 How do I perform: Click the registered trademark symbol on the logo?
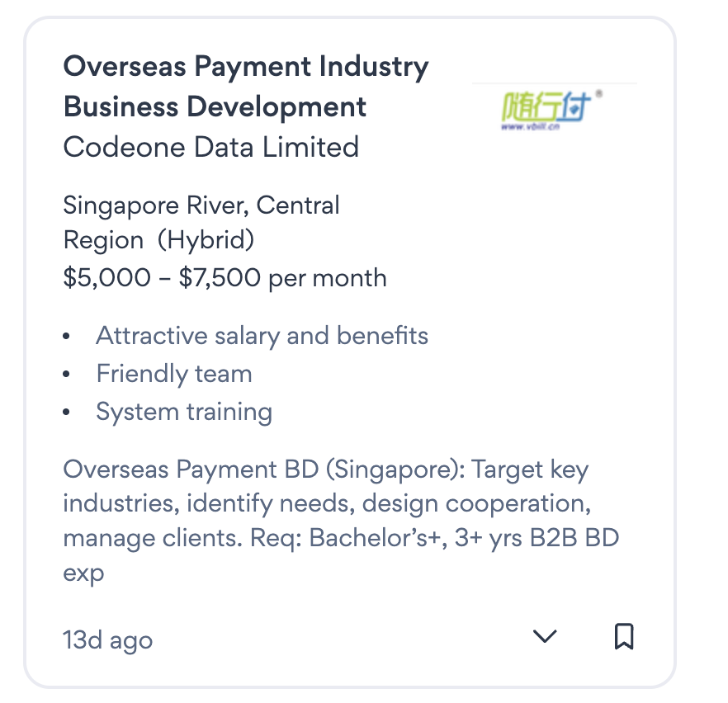coord(598,94)
